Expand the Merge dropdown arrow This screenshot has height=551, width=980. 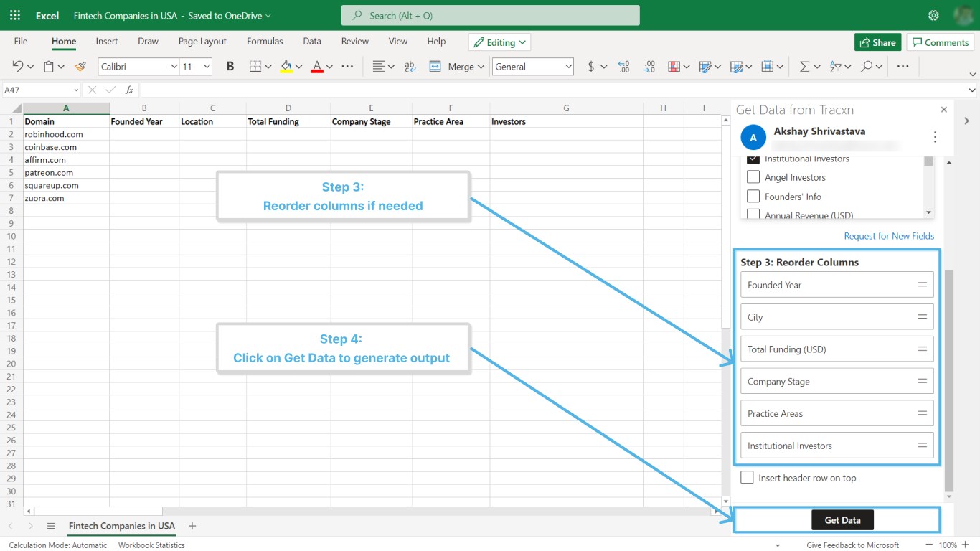point(480,67)
